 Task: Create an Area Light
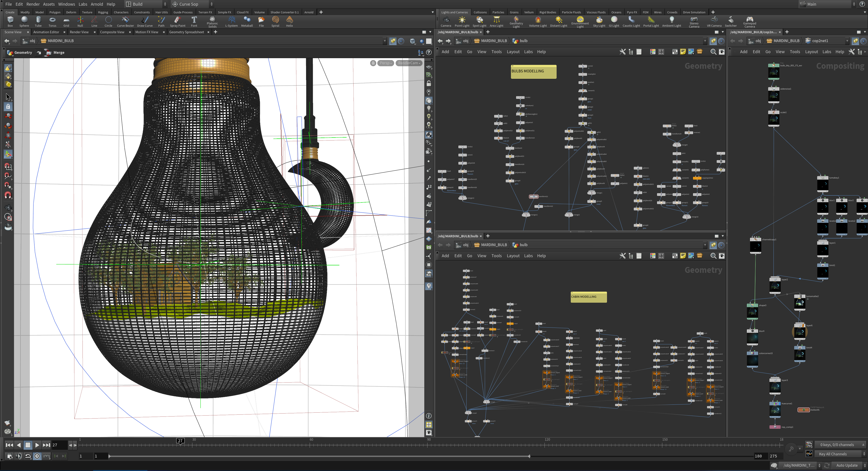(x=496, y=21)
